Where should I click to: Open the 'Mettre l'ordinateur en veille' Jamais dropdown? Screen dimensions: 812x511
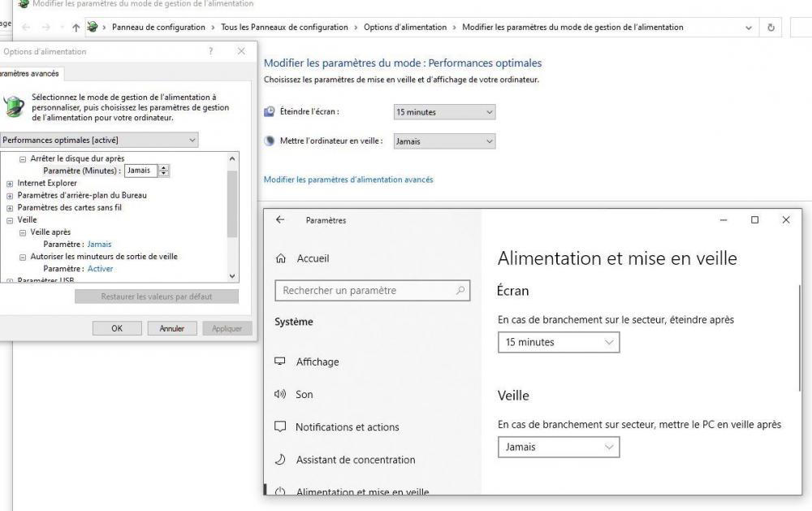tap(444, 141)
